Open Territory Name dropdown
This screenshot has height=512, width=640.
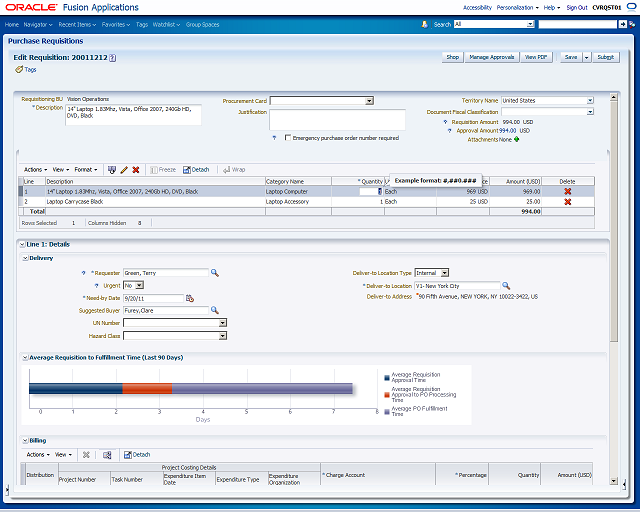tap(590, 100)
